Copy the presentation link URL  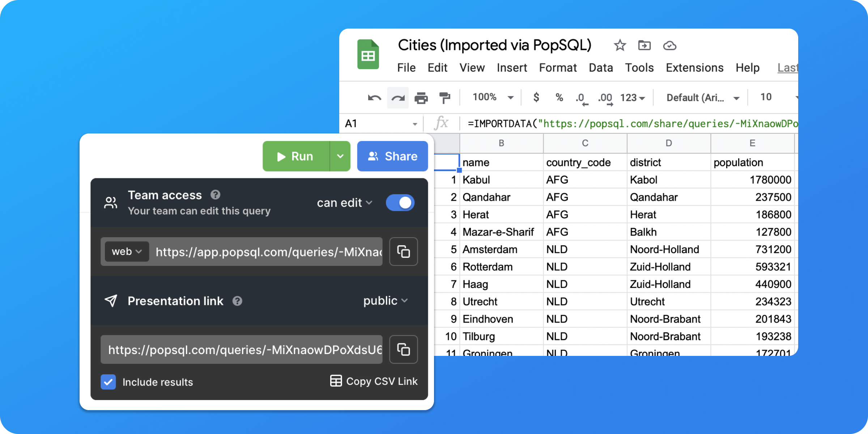pyautogui.click(x=404, y=349)
